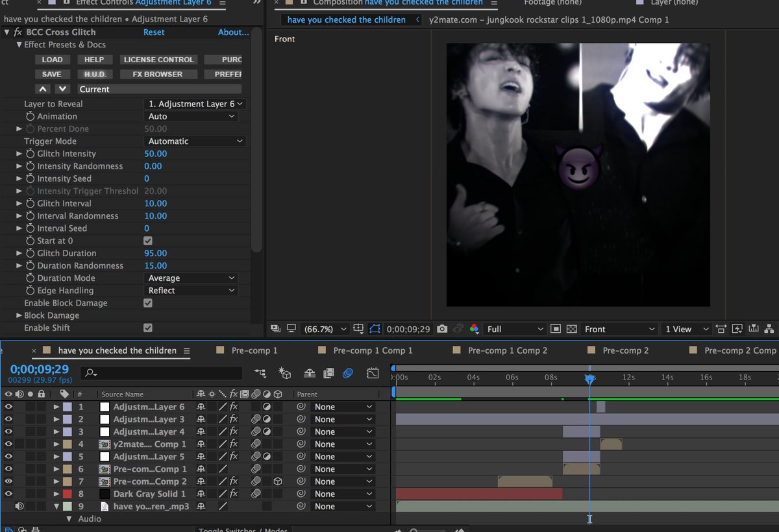Screen dimensions: 779x532
Task: Open 1 View layout dropdown
Action: [x=686, y=329]
